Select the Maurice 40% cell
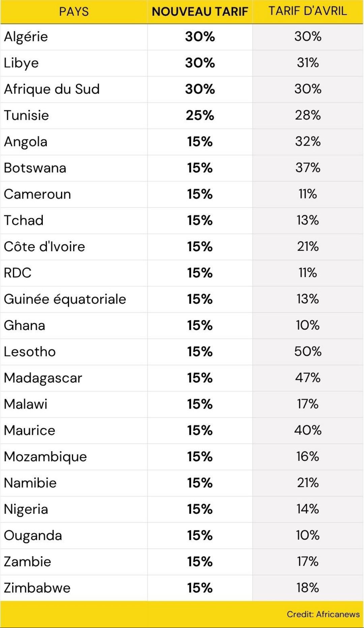Image resolution: width=364 pixels, height=628 pixels. point(308,430)
